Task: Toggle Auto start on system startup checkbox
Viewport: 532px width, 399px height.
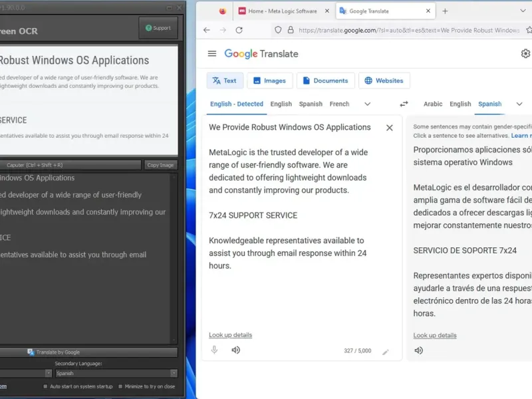Action: coord(45,386)
